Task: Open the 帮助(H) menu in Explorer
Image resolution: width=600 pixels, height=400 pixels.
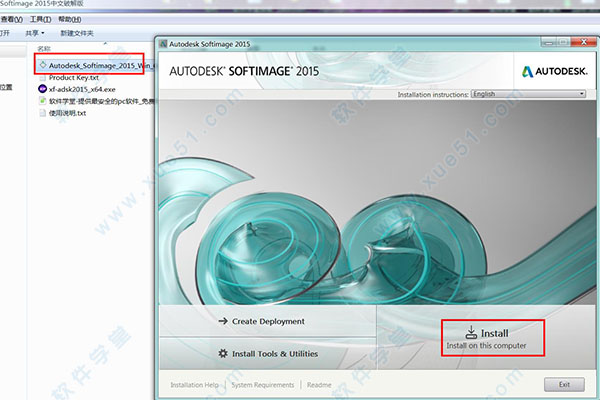Action: 70,19
